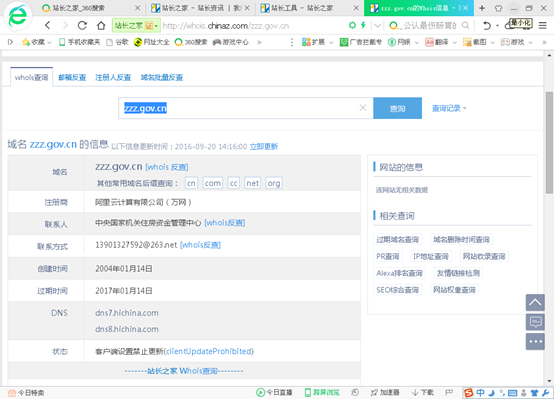Reload the current page
The width and height of the screenshot is (554, 399).
click(82, 25)
